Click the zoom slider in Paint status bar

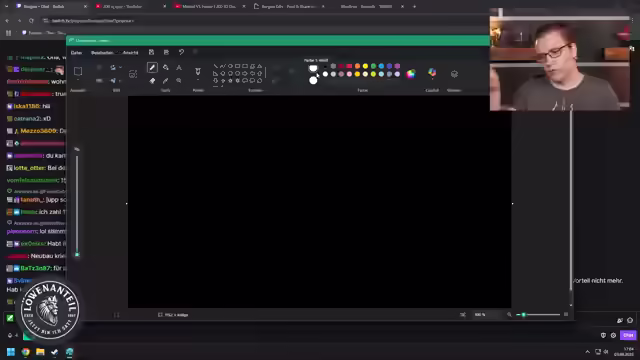coord(538,315)
